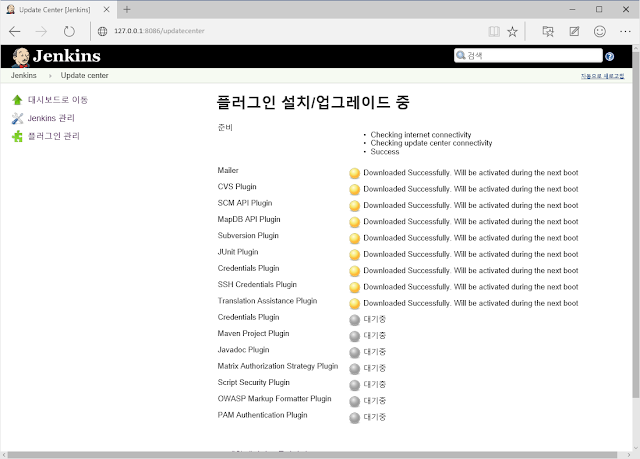Click grey status ball for Javadoc Plugin
640x459 pixels.
(354, 353)
